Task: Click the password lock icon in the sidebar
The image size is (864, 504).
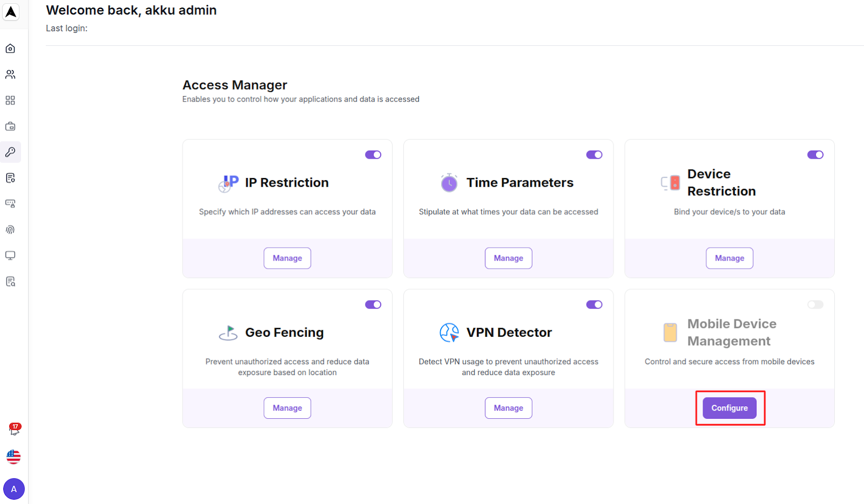Action: click(x=10, y=203)
